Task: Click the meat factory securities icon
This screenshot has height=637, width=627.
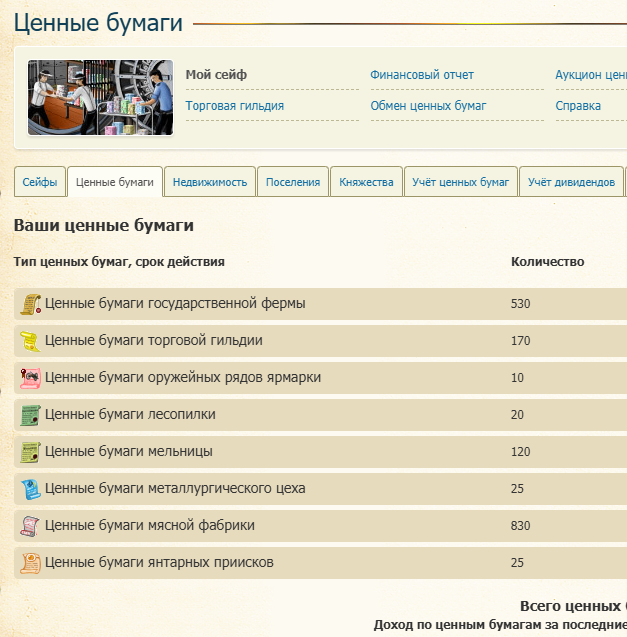Action: [30, 526]
